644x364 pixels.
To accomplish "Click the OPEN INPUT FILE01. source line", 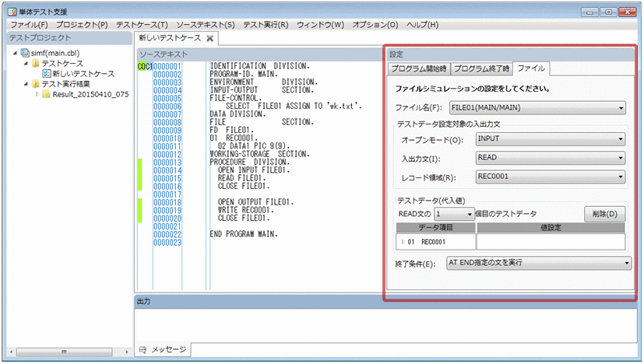I will (x=253, y=170).
